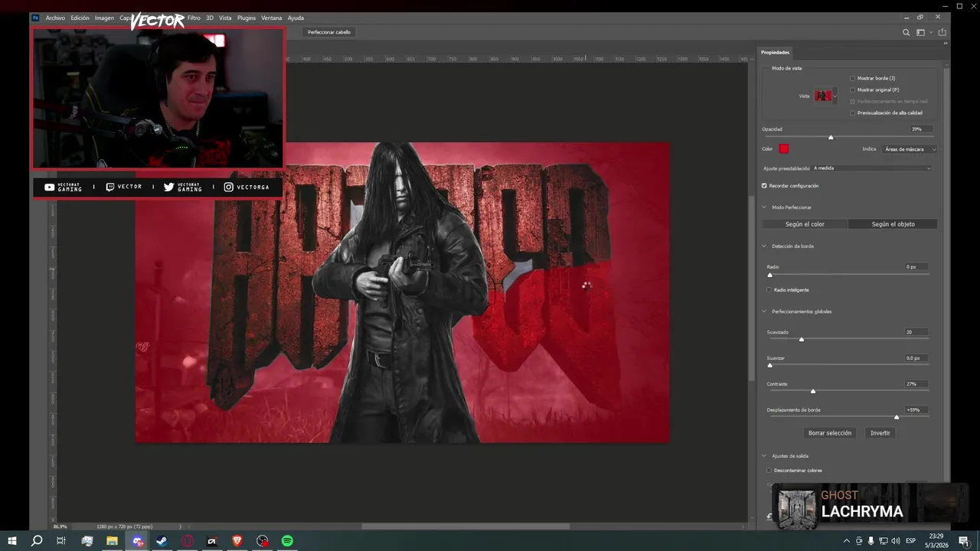Open the Ventana menu

tap(271, 18)
